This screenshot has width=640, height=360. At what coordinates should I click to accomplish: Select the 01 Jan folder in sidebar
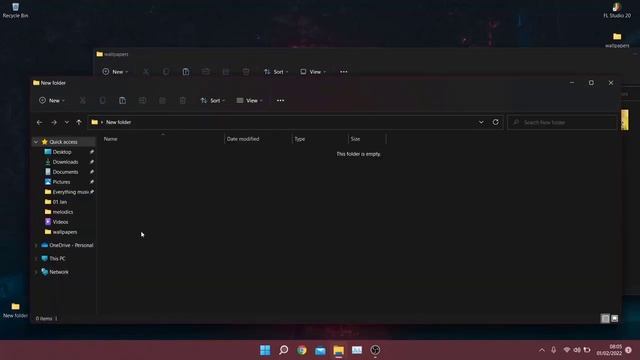pyautogui.click(x=60, y=202)
